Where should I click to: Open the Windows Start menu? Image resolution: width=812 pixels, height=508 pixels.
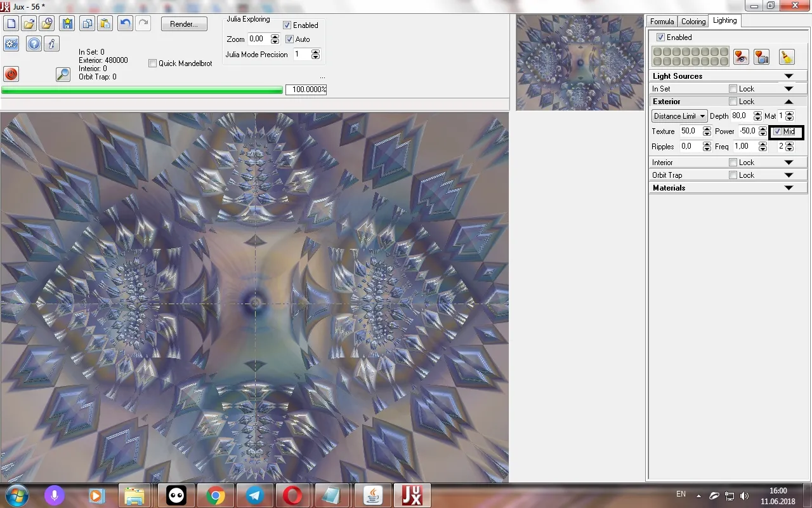(17, 495)
